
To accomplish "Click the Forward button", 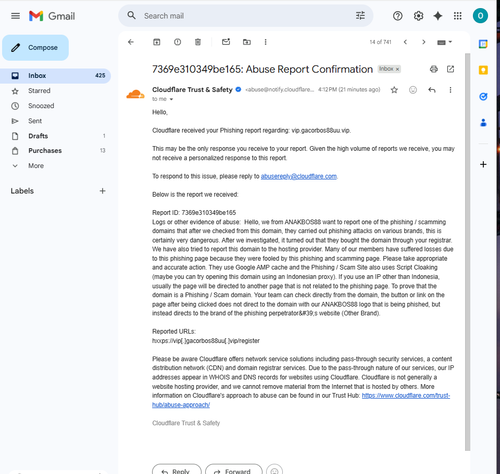I will [234, 469].
